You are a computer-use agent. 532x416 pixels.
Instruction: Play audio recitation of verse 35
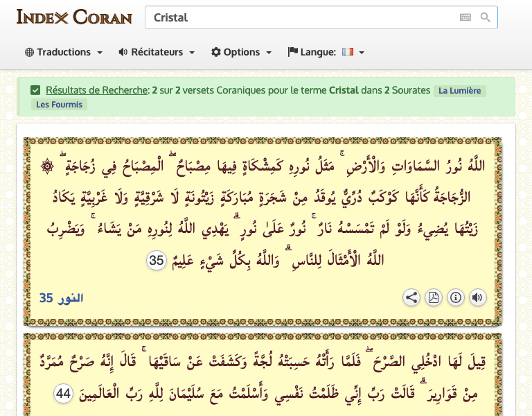click(x=477, y=297)
